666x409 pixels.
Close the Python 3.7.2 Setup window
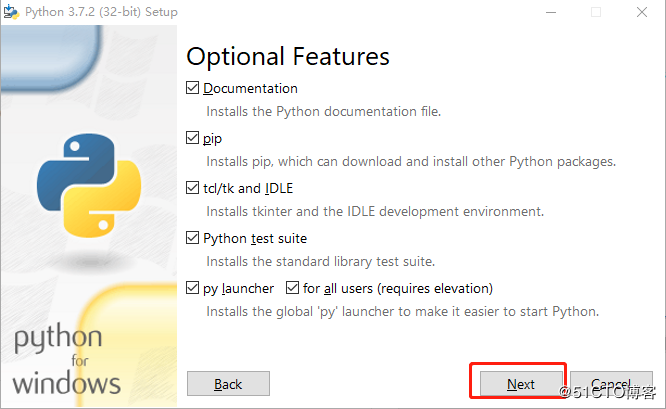point(642,12)
